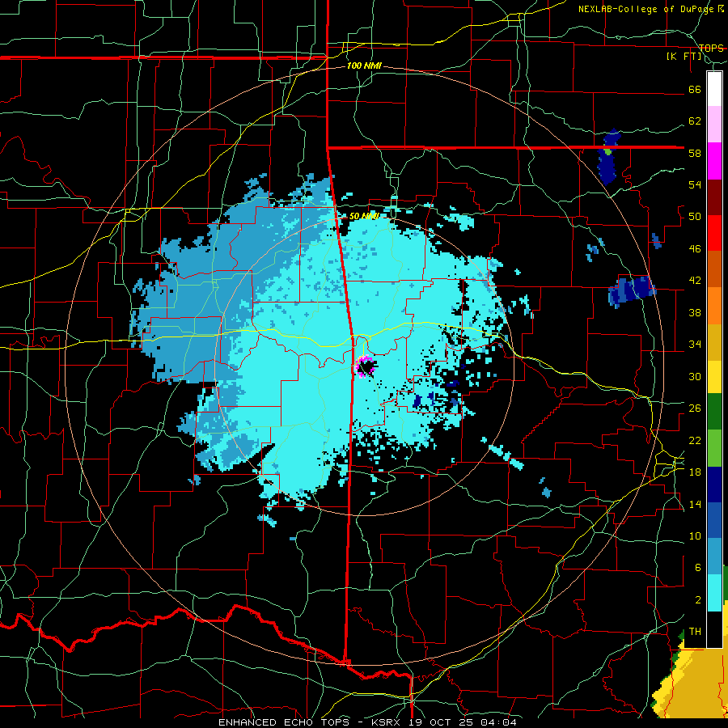Click the legend value 22
The image size is (728, 728).
(x=695, y=440)
